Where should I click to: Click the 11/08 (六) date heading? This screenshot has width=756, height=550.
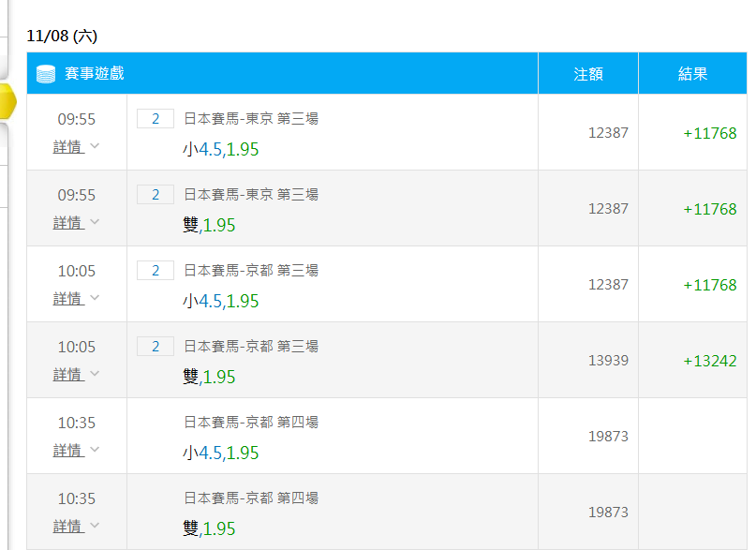[62, 36]
